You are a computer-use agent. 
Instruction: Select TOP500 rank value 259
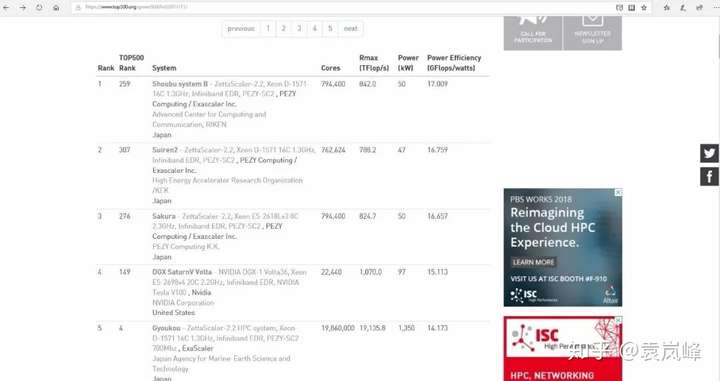124,84
